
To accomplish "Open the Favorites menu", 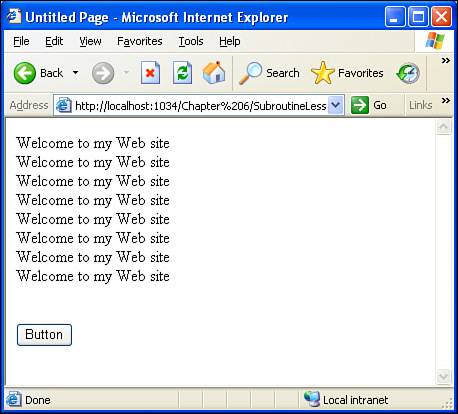I will 140,41.
